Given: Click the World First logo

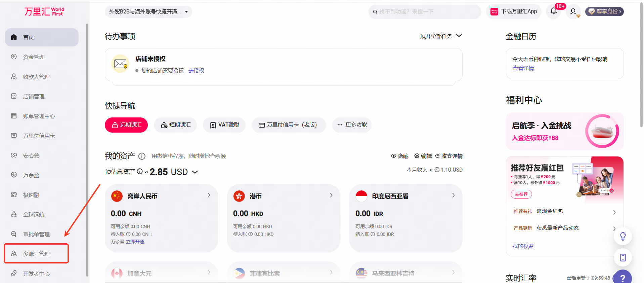Looking at the screenshot, I should coord(44,12).
